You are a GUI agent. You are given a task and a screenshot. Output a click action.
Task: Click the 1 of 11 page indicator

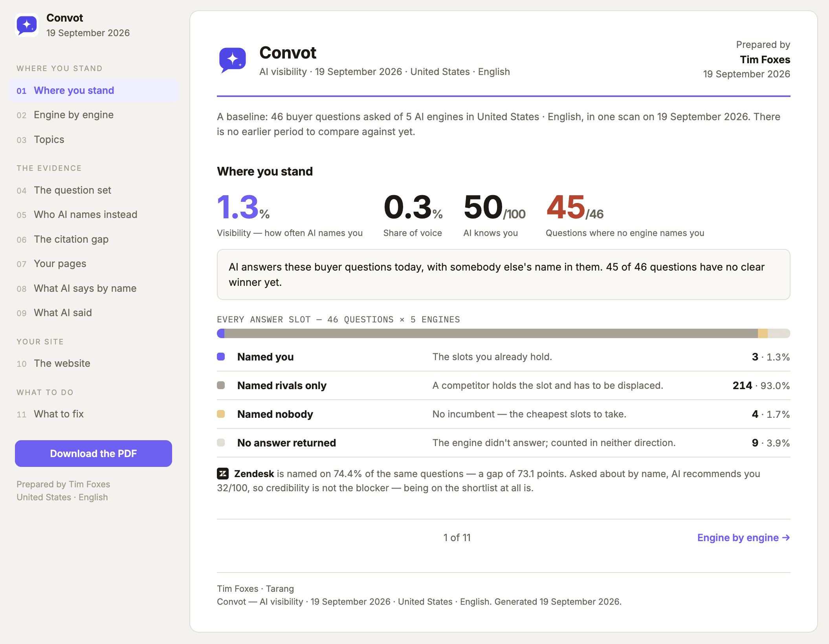click(x=457, y=538)
